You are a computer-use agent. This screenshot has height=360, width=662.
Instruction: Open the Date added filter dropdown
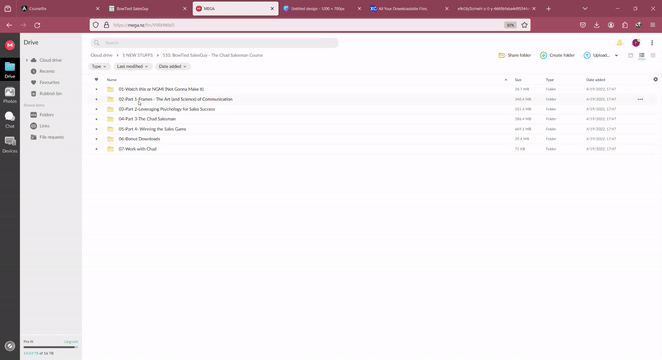pos(172,66)
